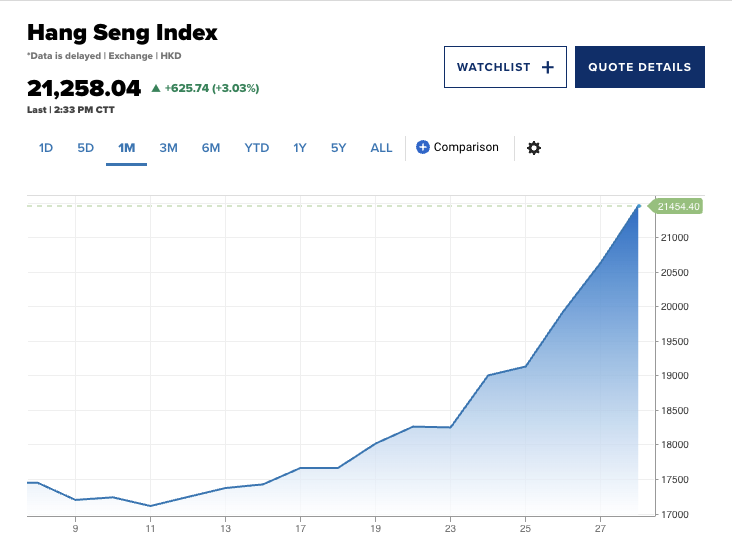732x558 pixels.
Task: Click the 18500 y-axis label
Action: tap(675, 411)
